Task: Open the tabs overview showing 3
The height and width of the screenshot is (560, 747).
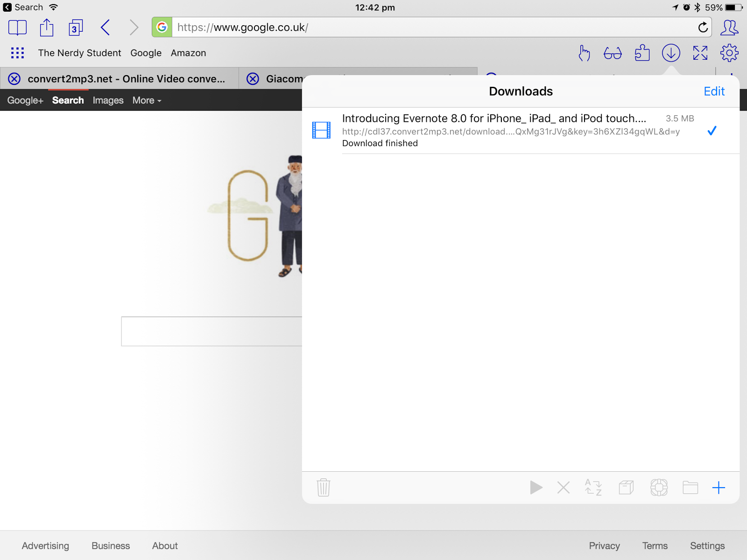Action: tap(76, 28)
